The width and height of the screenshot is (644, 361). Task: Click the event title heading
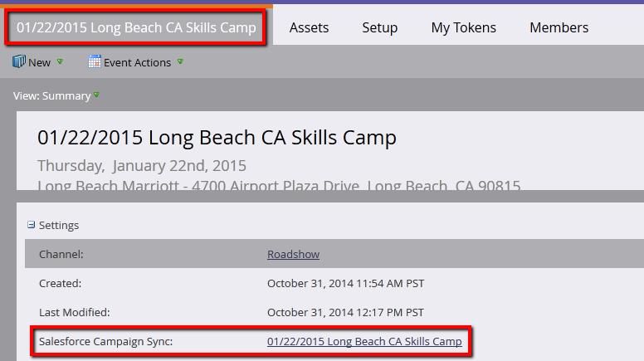point(217,138)
